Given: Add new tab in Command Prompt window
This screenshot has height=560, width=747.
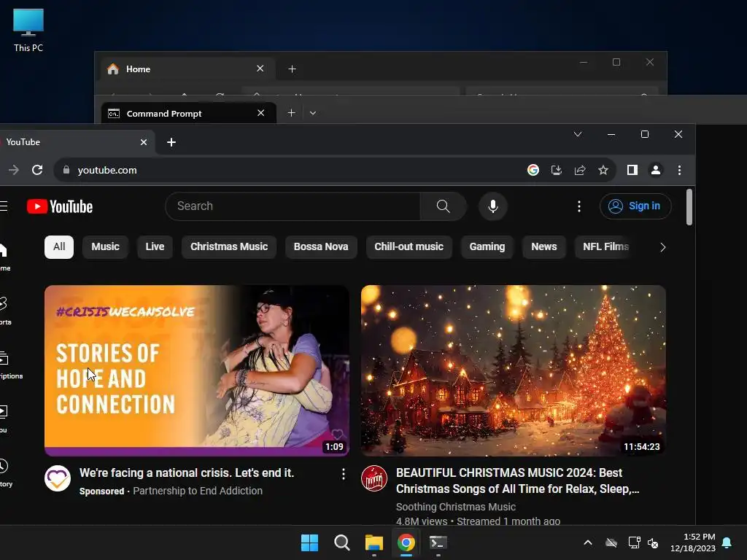Looking at the screenshot, I should tap(292, 113).
